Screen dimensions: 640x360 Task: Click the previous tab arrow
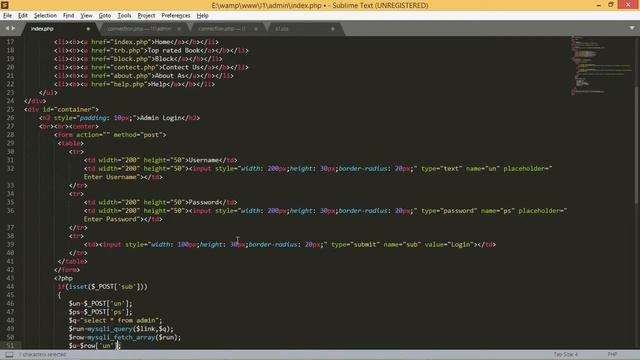pyautogui.click(x=7, y=28)
